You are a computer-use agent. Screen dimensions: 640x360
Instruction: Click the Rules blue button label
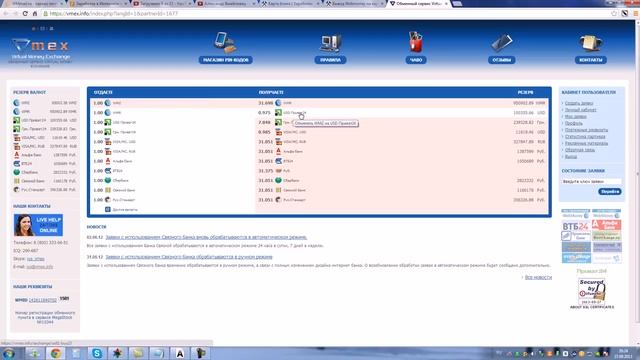331,60
